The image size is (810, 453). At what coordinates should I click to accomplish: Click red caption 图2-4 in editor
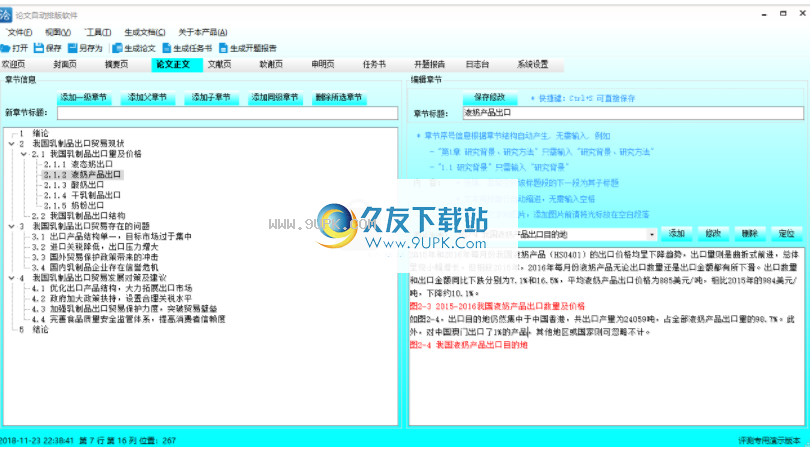click(x=469, y=345)
